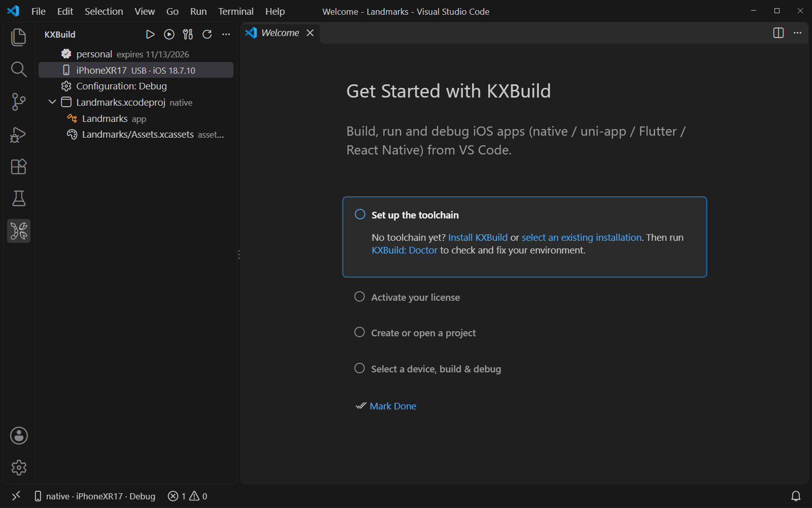This screenshot has width=812, height=508.
Task: Open the Search view in the activity bar
Action: (19, 69)
